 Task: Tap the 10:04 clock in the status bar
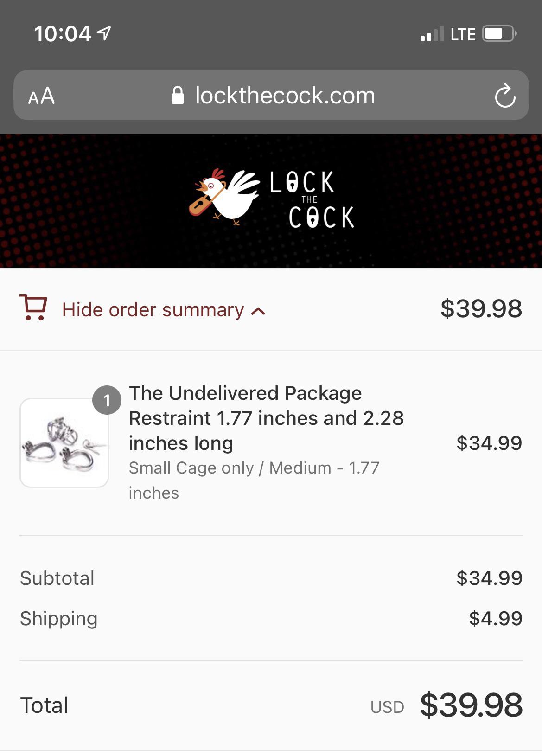tap(63, 34)
